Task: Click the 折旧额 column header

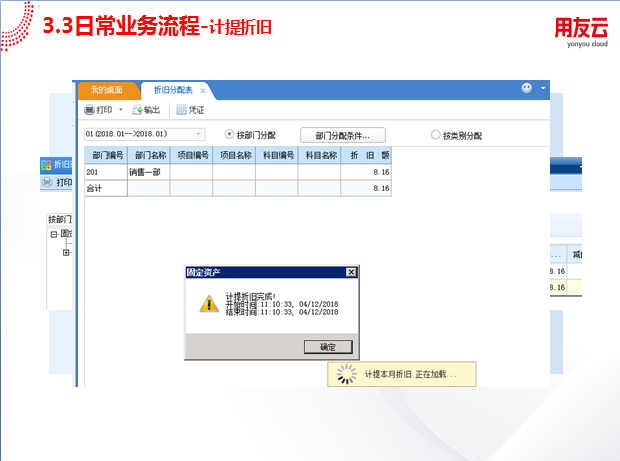Action: (366, 155)
